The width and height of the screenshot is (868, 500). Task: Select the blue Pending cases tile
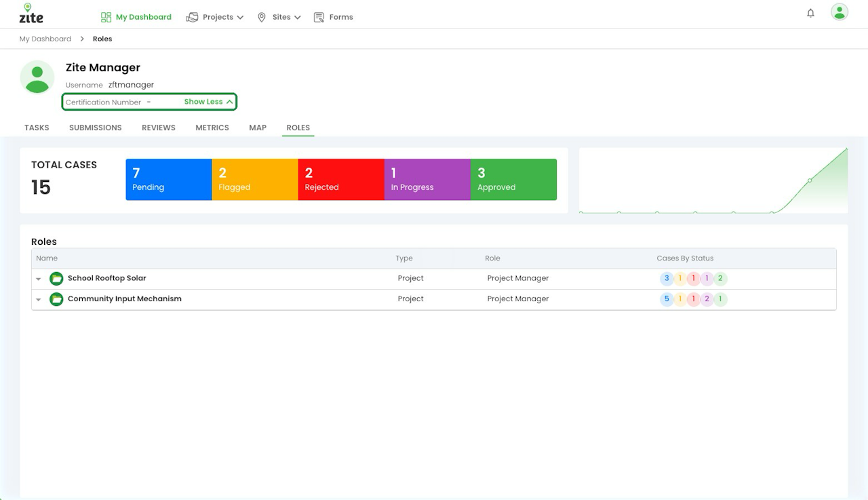pyautogui.click(x=169, y=180)
